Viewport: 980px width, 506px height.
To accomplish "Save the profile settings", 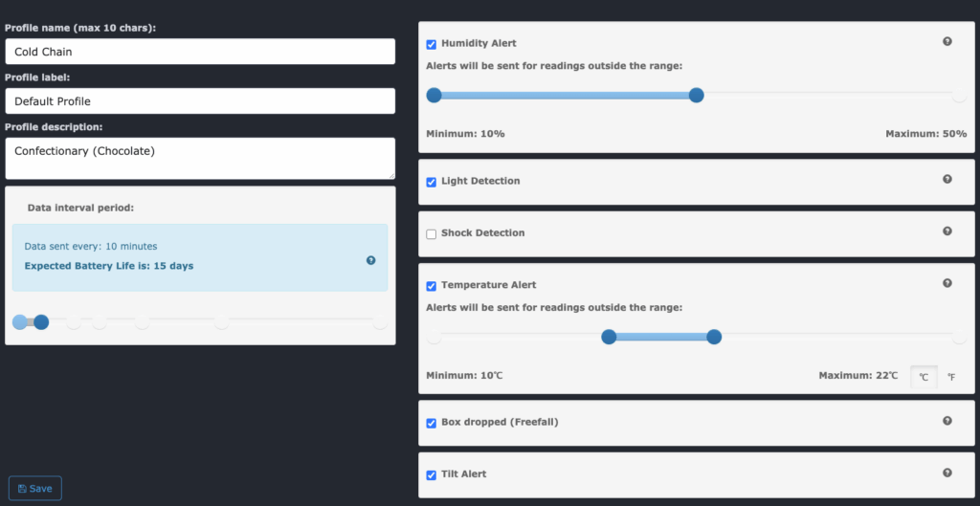I will 35,489.
